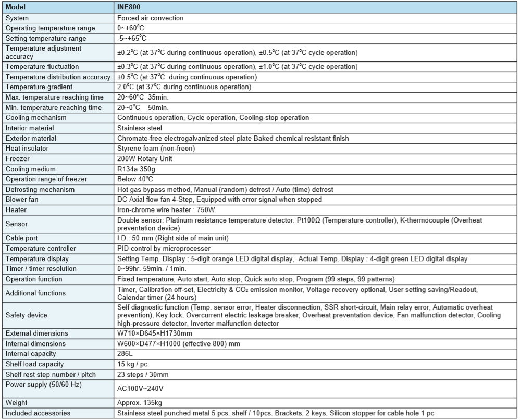
Task: Click the 'Temperature gradient' label cell
Action: [x=39, y=87]
